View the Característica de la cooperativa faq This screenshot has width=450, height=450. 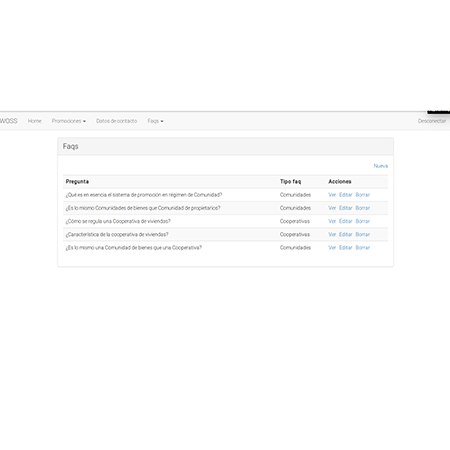[x=332, y=234]
